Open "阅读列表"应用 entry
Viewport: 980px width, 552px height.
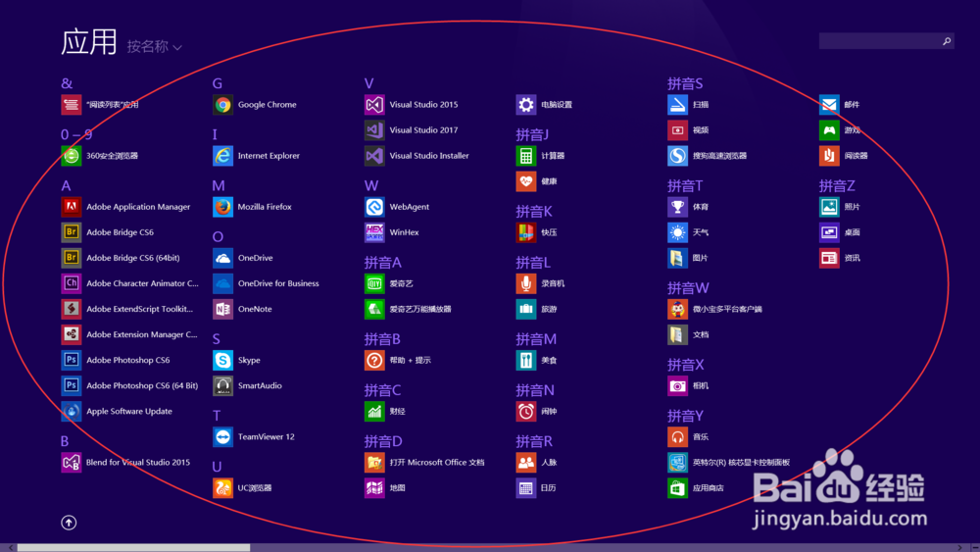coord(101,104)
